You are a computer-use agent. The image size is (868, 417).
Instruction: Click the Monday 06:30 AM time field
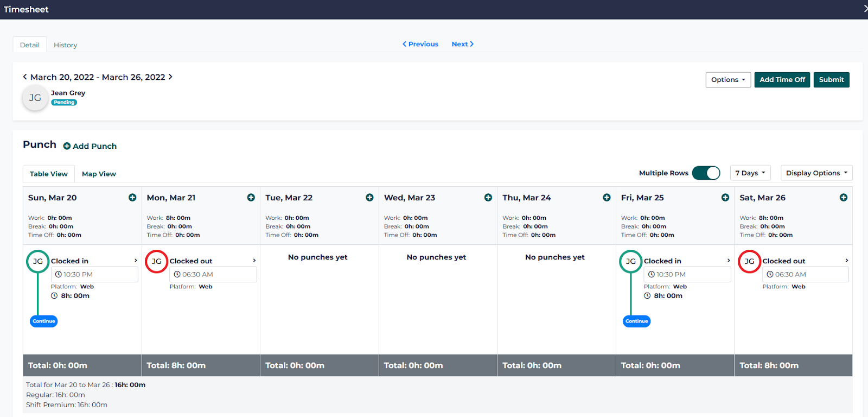(213, 275)
